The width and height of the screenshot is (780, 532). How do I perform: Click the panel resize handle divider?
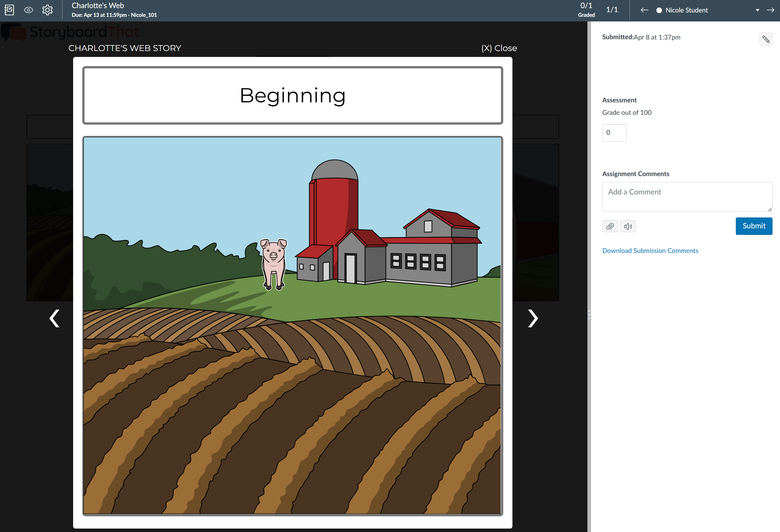pyautogui.click(x=589, y=314)
